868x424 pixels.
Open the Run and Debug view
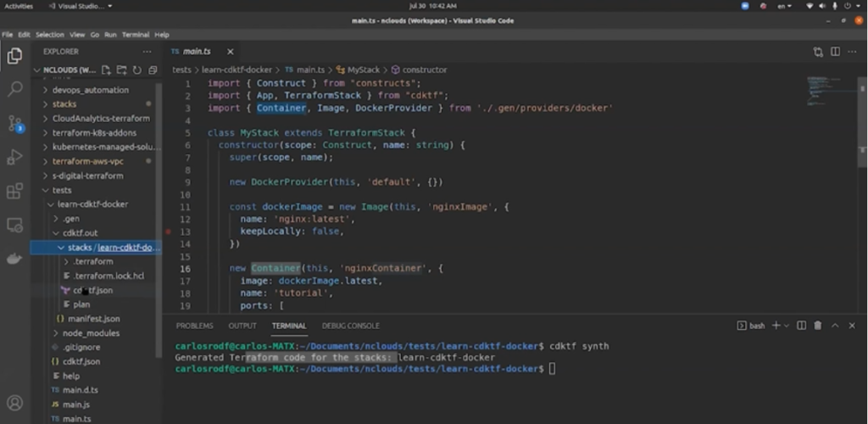pos(14,157)
